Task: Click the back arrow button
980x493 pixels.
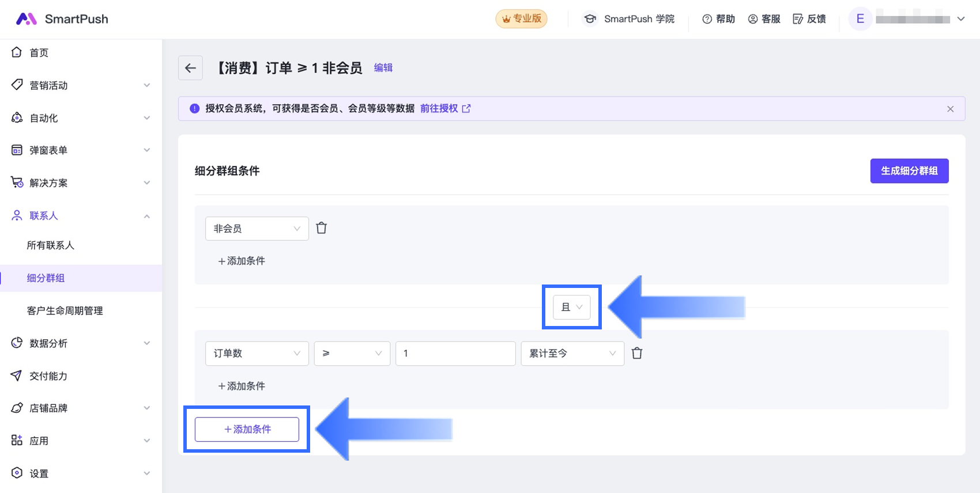Action: (x=190, y=68)
